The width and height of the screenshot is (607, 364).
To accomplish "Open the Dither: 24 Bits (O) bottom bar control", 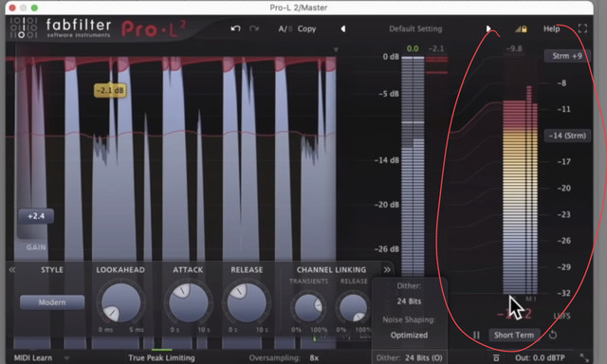I will pos(409,357).
